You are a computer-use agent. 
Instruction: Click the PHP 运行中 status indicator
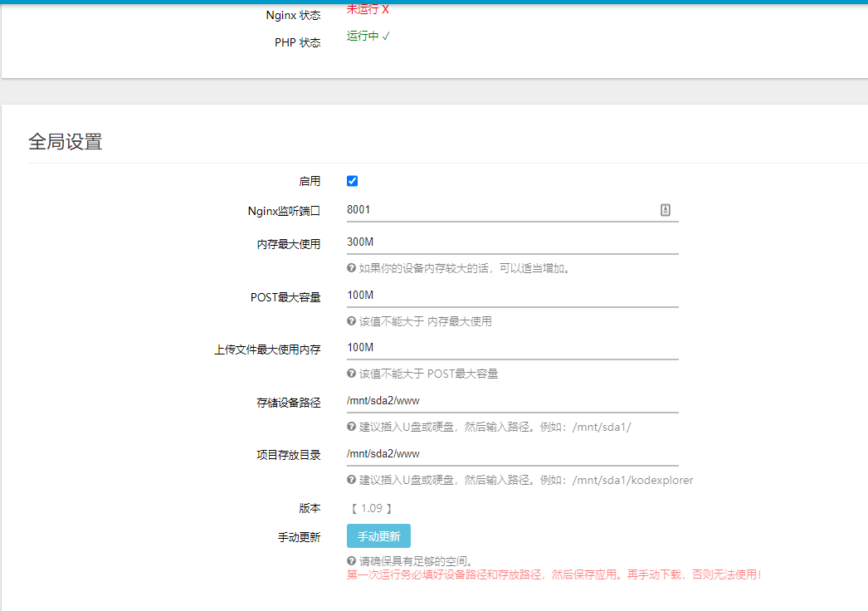[368, 37]
